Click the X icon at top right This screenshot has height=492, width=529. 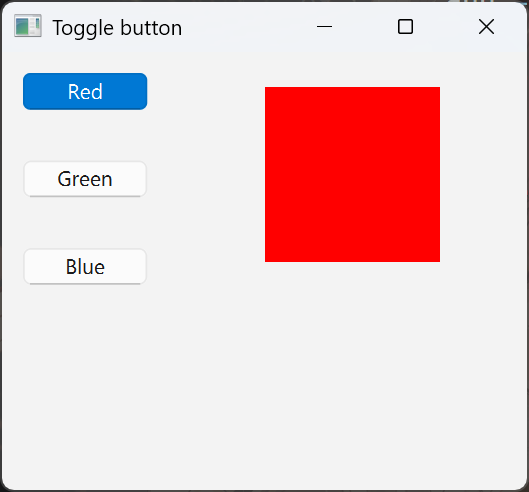click(x=486, y=27)
